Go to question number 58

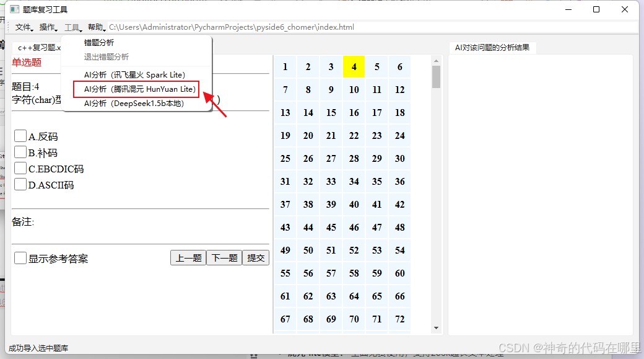(x=354, y=273)
